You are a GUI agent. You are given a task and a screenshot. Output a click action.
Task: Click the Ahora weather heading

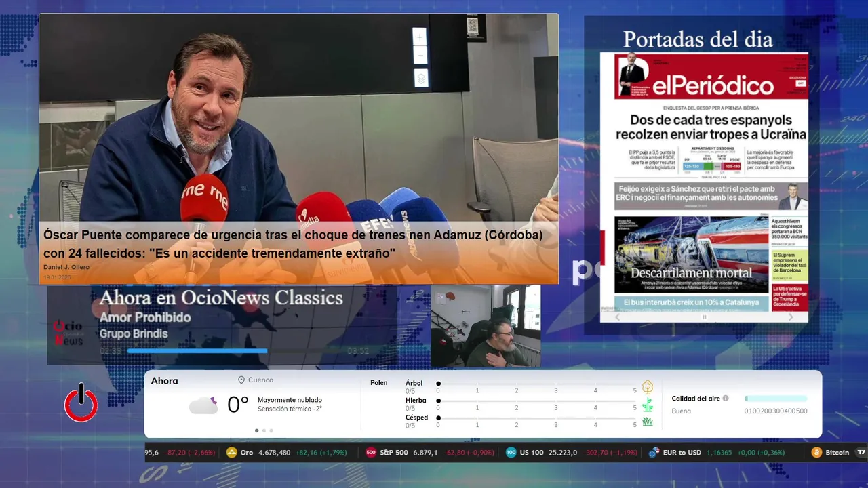pyautogui.click(x=165, y=381)
